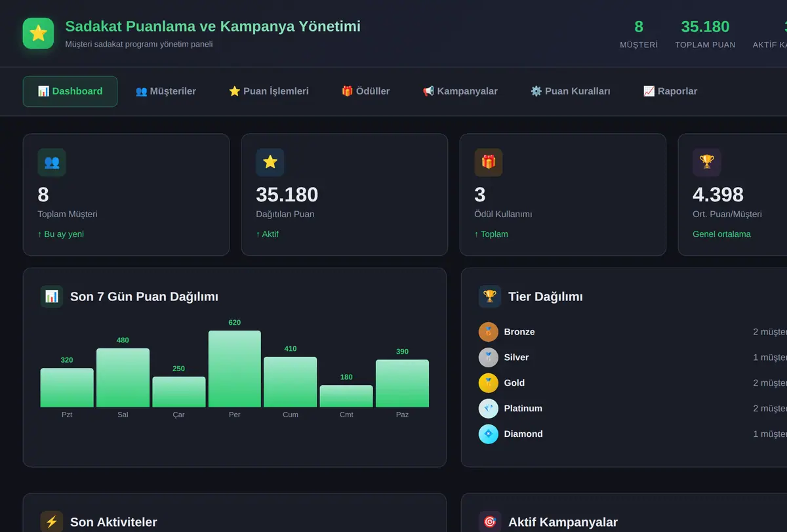Click the trophy icon on Ort. Puan/Müşteri card
This screenshot has height=532, width=787.
707,162
